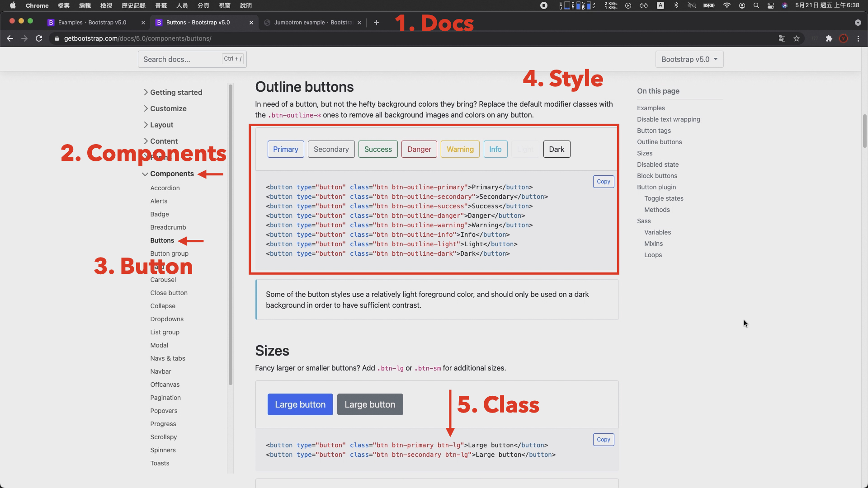Click the battery status icon
Image resolution: width=868 pixels, height=488 pixels.
(x=708, y=5)
